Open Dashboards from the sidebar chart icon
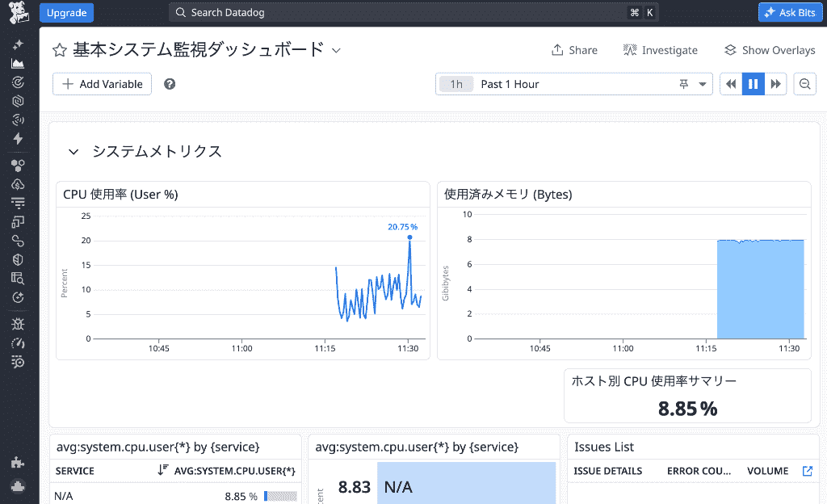Screen dimensions: 827x504 click(18, 63)
